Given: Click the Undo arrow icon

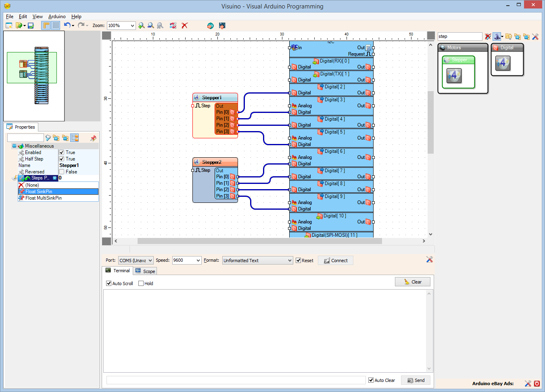Looking at the screenshot, I should pos(68,25).
